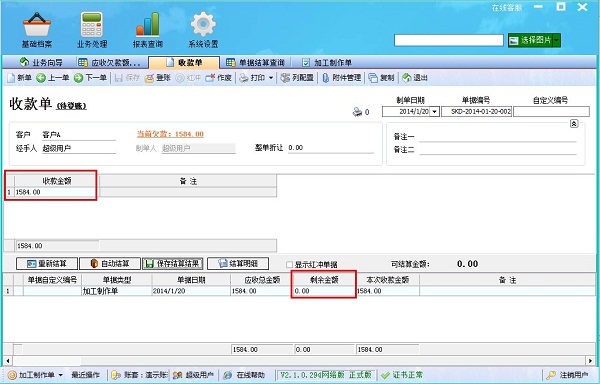Go to previous document with 上一单
Viewport: 600px width, 384px height.
[53, 78]
